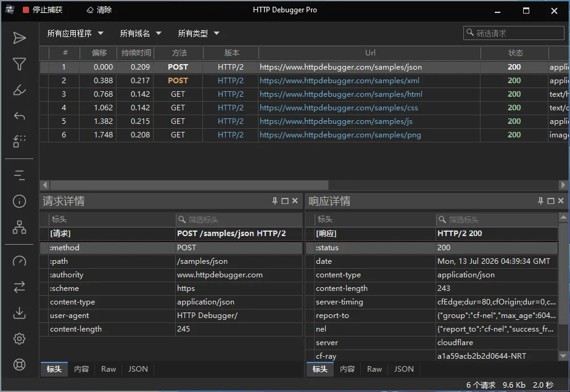Click the request list horizontal scrollbar thumb
This screenshot has width=570, height=392.
pyautogui.click(x=189, y=185)
